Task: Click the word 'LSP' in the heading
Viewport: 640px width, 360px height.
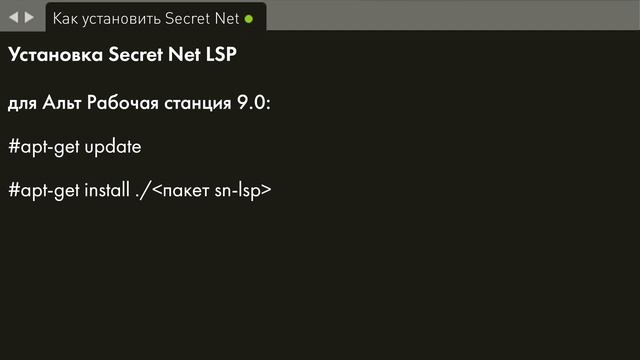Action: point(221,54)
